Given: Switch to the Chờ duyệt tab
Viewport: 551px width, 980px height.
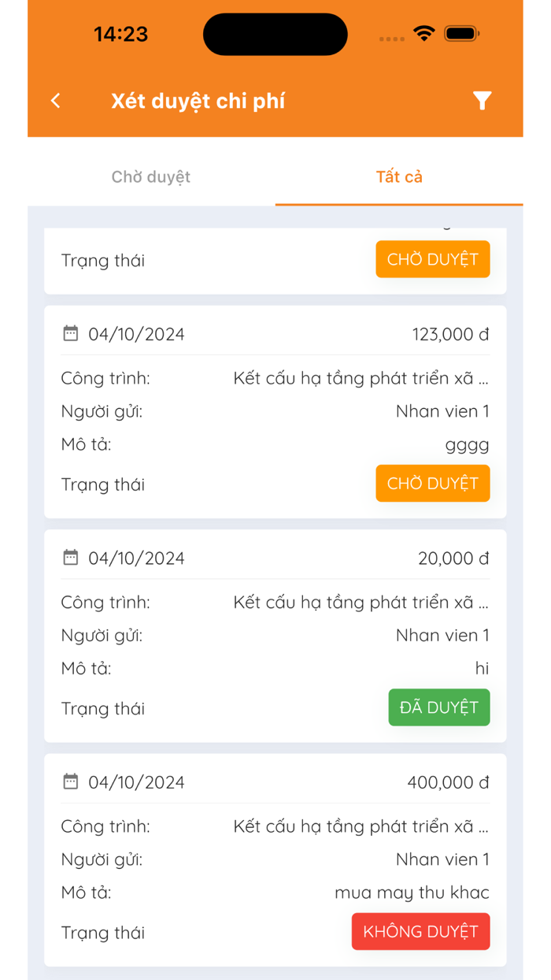Looking at the screenshot, I should coord(150,176).
